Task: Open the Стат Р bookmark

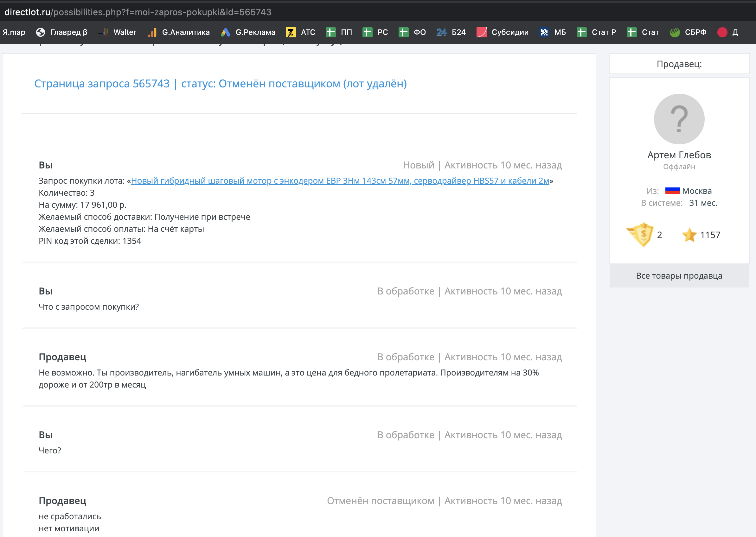Action: (603, 32)
